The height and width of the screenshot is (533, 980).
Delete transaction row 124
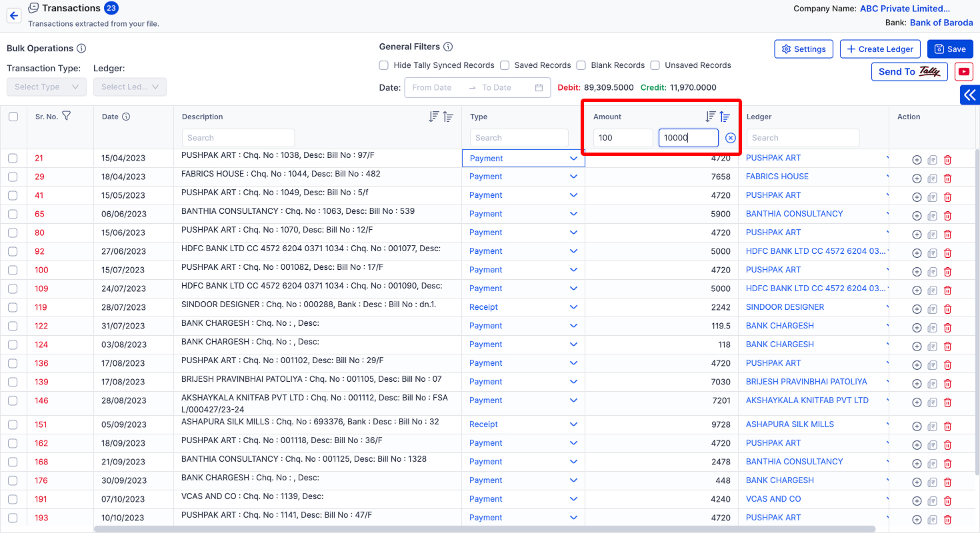coord(947,346)
